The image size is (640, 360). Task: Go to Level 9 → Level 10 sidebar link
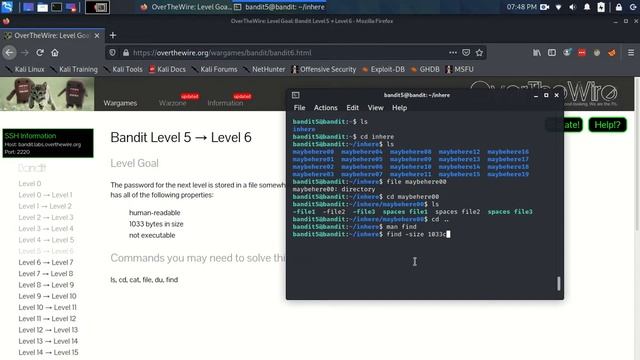(47, 296)
